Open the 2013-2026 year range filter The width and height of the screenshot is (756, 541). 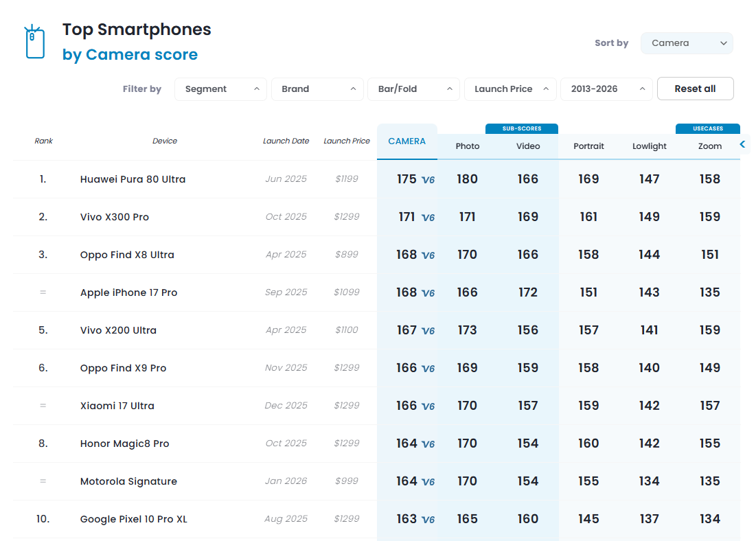tap(606, 89)
